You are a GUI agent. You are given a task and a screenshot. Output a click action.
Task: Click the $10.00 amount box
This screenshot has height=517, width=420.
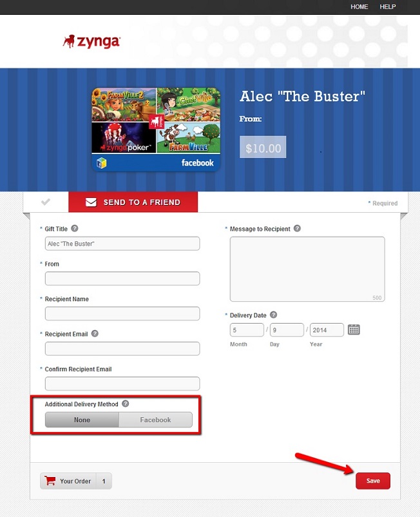click(263, 147)
